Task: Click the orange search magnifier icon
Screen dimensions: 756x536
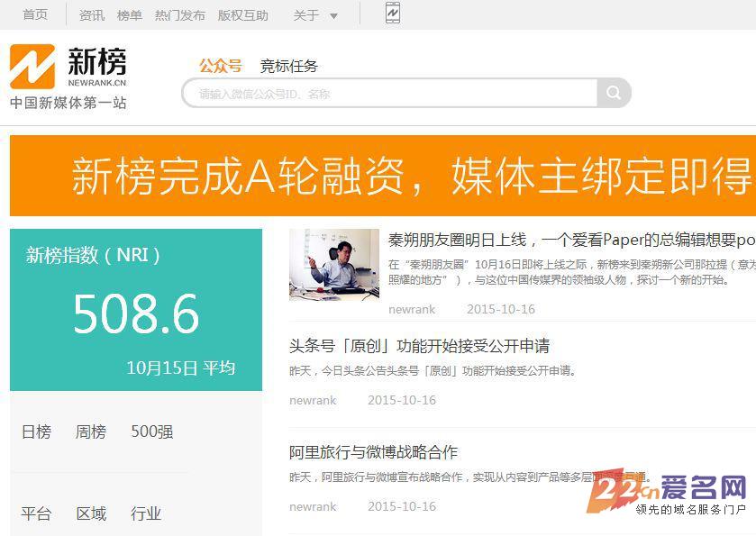Action: coord(614,93)
